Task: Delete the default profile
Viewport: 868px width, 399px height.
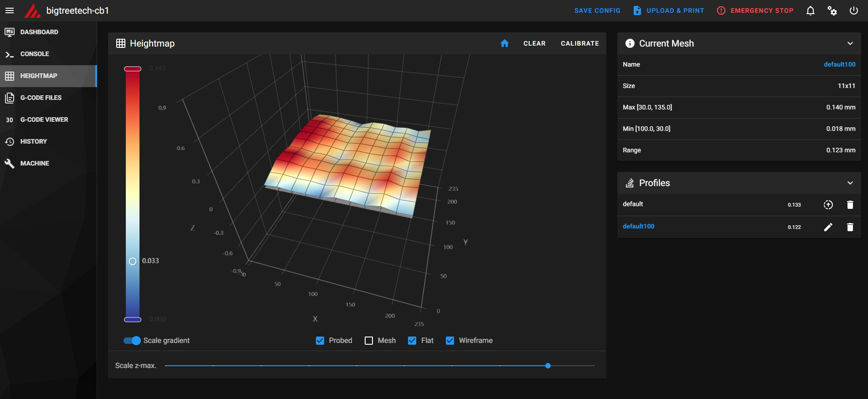Action: coord(850,205)
